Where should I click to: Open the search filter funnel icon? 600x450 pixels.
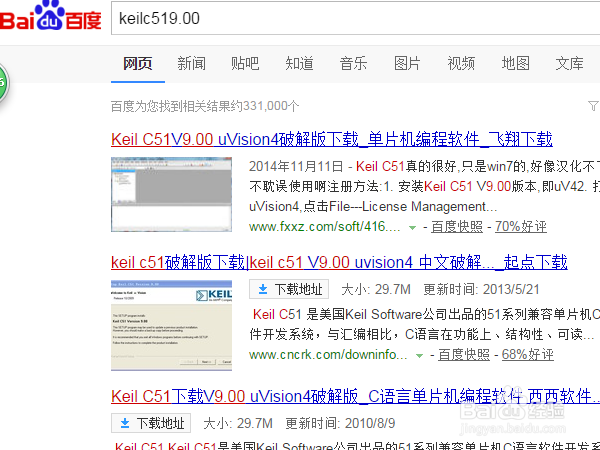pos(593,106)
